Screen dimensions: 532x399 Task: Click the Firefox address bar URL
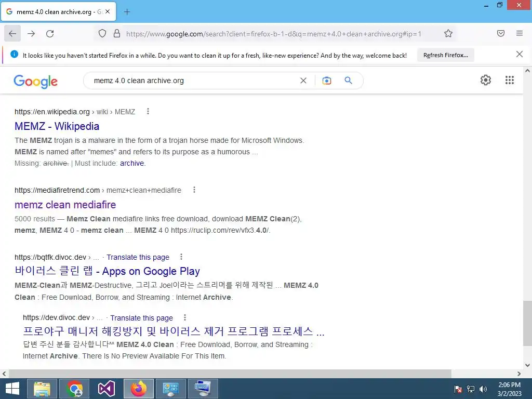(273, 34)
